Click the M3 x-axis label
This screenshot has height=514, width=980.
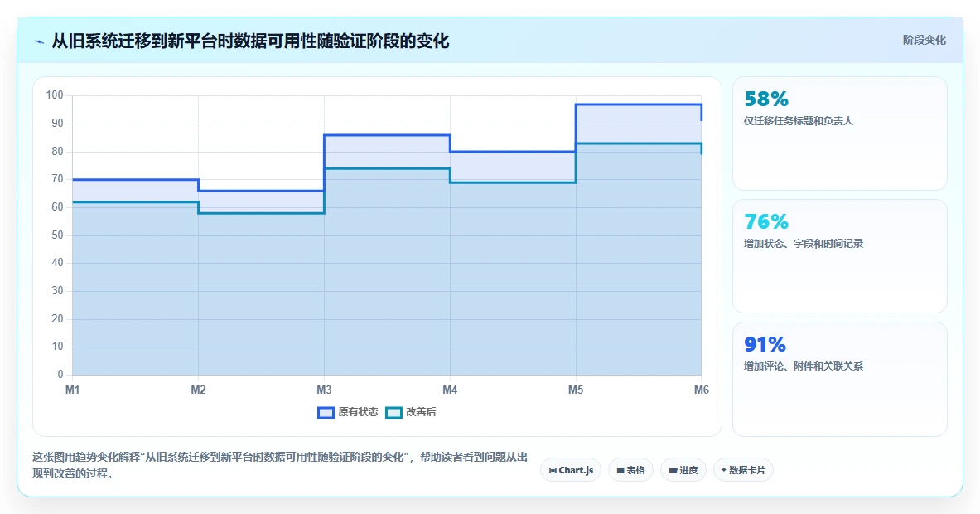pyautogui.click(x=324, y=390)
